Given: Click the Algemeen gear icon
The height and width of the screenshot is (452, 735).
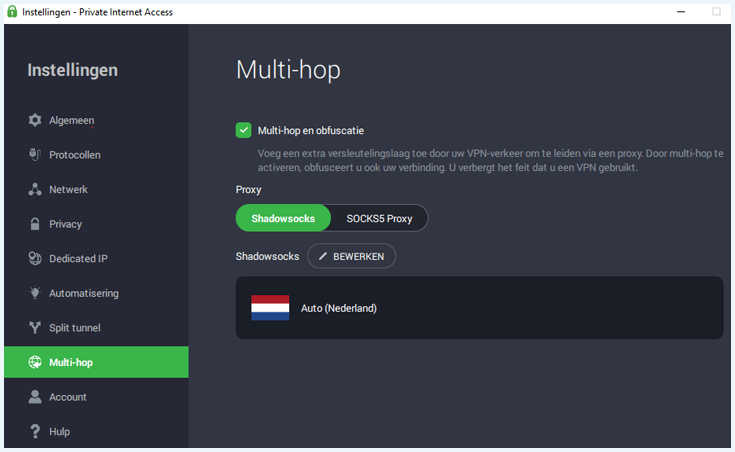Looking at the screenshot, I should (35, 120).
